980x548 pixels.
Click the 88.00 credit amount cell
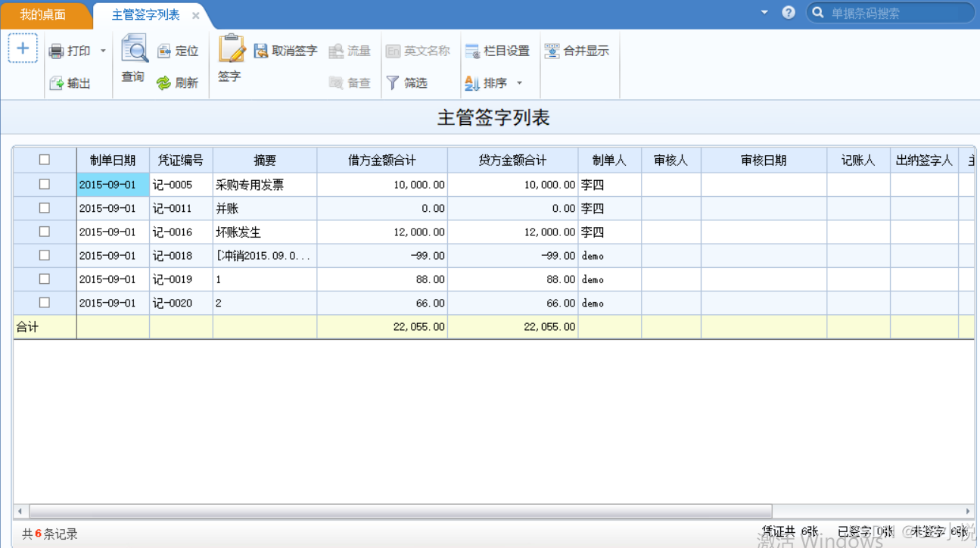point(513,279)
